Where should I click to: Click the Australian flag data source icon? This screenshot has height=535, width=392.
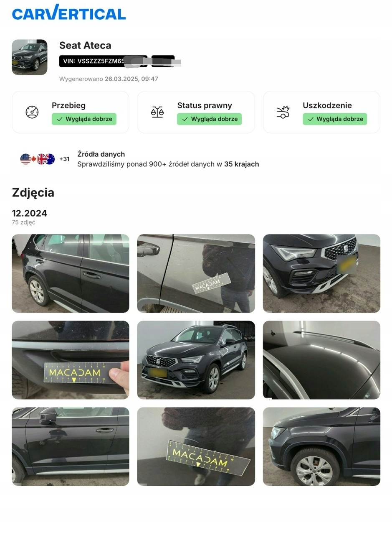pos(50,159)
